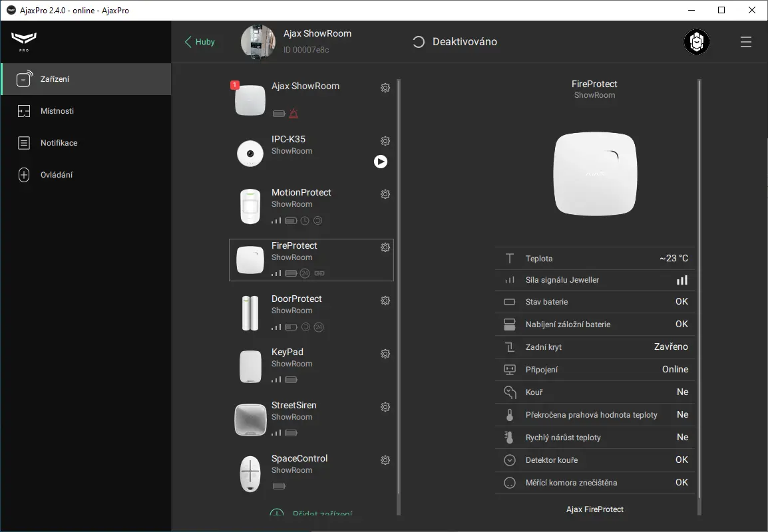The image size is (768, 532).
Task: Click Překročena prahová hodnota teploty row
Action: coord(595,414)
